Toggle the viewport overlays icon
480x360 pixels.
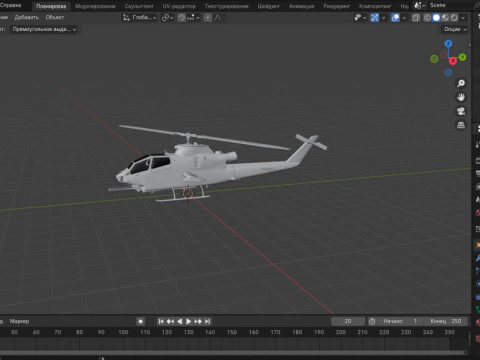395,18
